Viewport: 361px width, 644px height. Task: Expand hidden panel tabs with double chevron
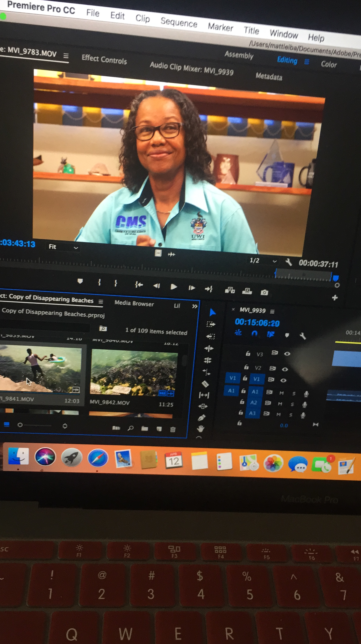coord(195,306)
